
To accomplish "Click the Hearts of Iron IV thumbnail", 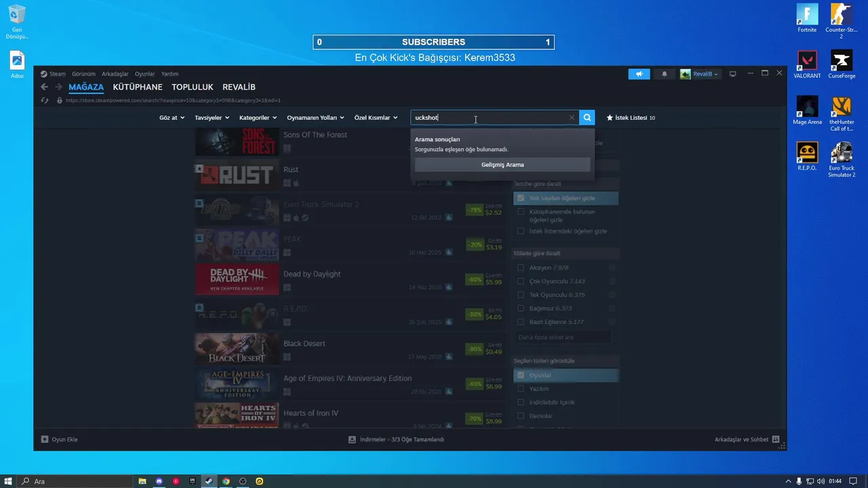I will point(237,415).
